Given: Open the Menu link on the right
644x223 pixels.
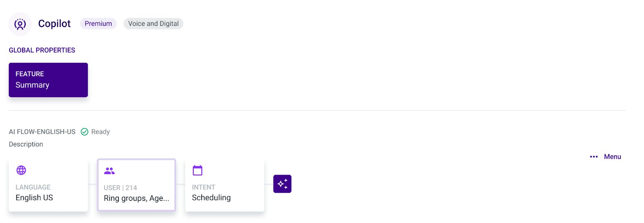Looking at the screenshot, I should point(612,157).
